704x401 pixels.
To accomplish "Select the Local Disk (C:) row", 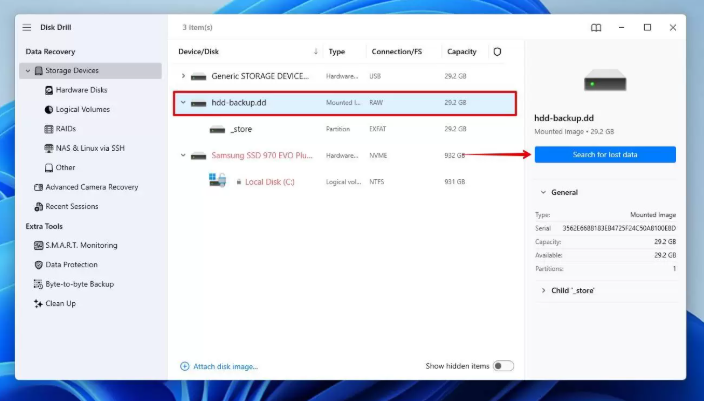I will click(344, 182).
